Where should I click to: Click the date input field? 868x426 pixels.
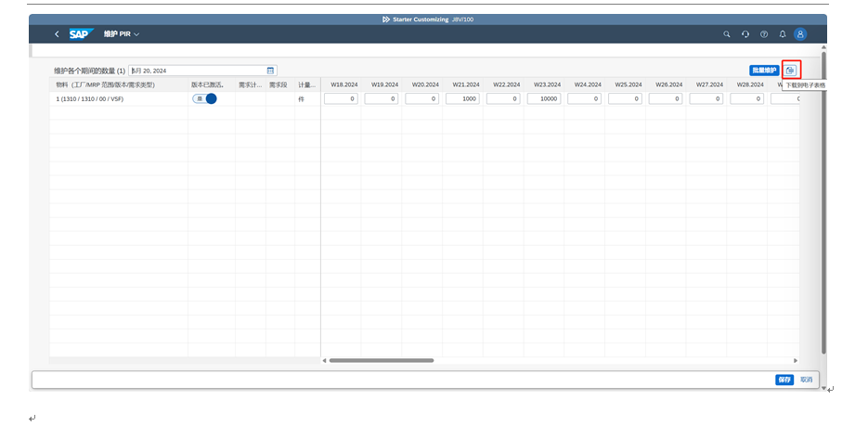[197, 71]
